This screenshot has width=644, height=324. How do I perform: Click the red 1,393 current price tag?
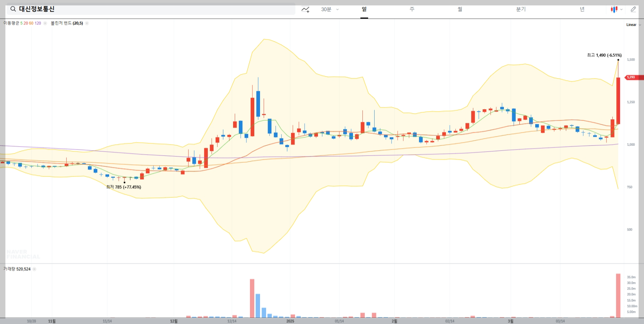[634, 77]
